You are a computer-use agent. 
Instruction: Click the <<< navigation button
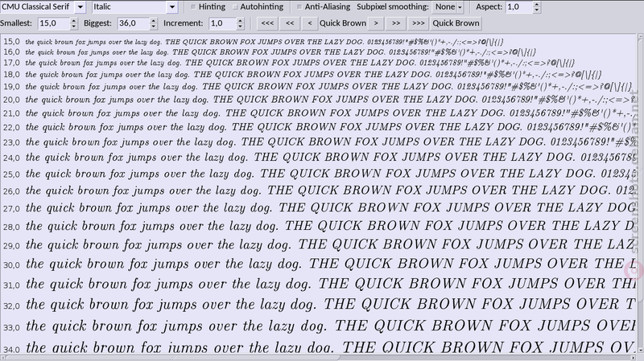267,23
